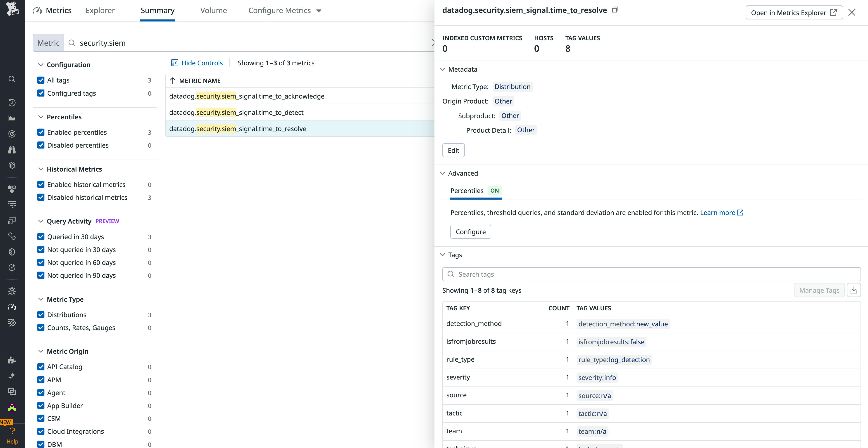
Task: Select the highlighted Metrics gauge sidebar icon
Action: tap(12, 307)
